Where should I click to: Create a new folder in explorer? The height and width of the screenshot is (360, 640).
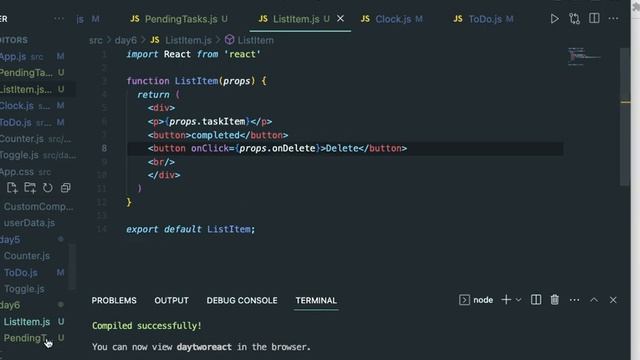[x=30, y=188]
